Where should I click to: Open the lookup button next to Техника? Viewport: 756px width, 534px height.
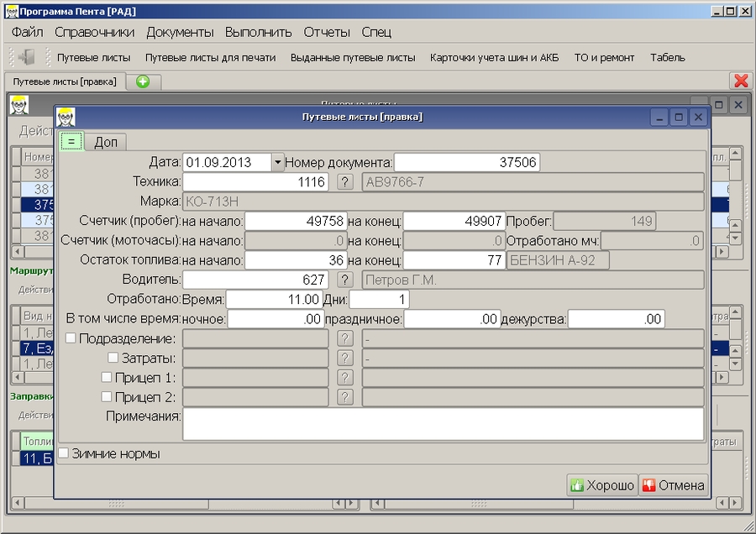coord(344,182)
